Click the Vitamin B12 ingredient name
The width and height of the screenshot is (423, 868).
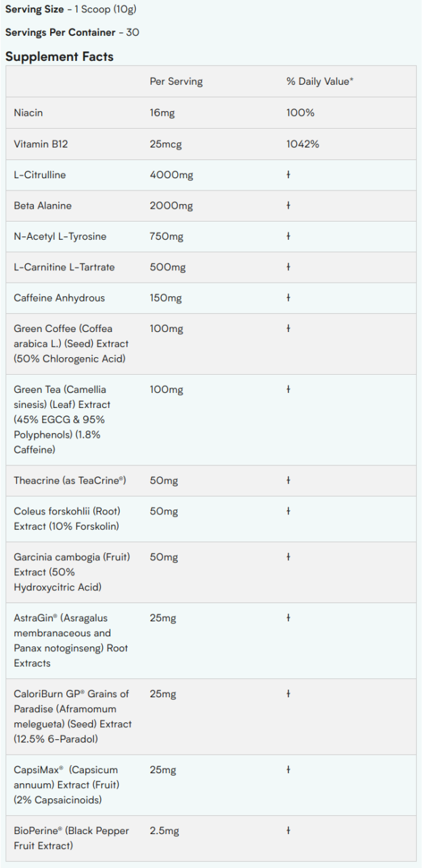click(x=40, y=144)
